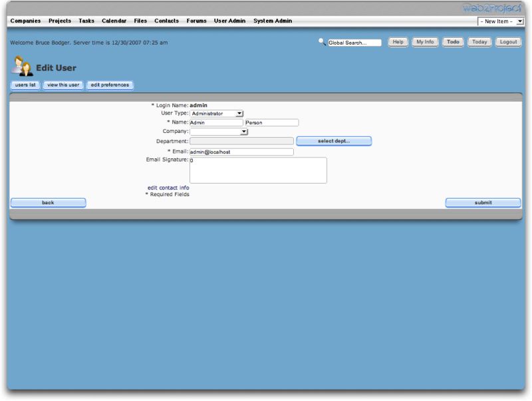The height and width of the screenshot is (401, 532).
Task: Click the magnifying glass search icon
Action: click(323, 42)
